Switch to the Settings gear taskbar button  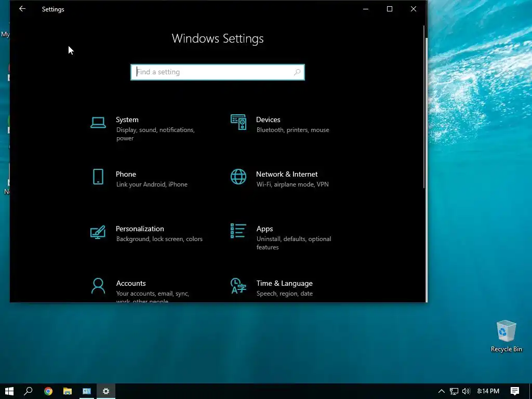(106, 391)
